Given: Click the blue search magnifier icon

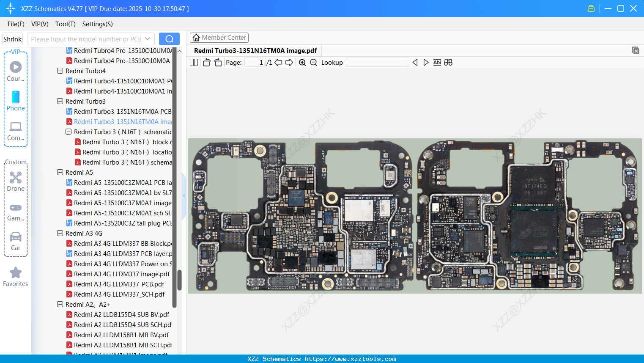Looking at the screenshot, I should 169,38.
